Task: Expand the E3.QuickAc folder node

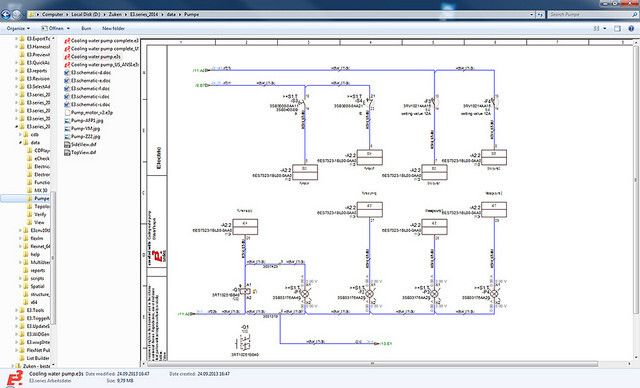Action: (16, 63)
